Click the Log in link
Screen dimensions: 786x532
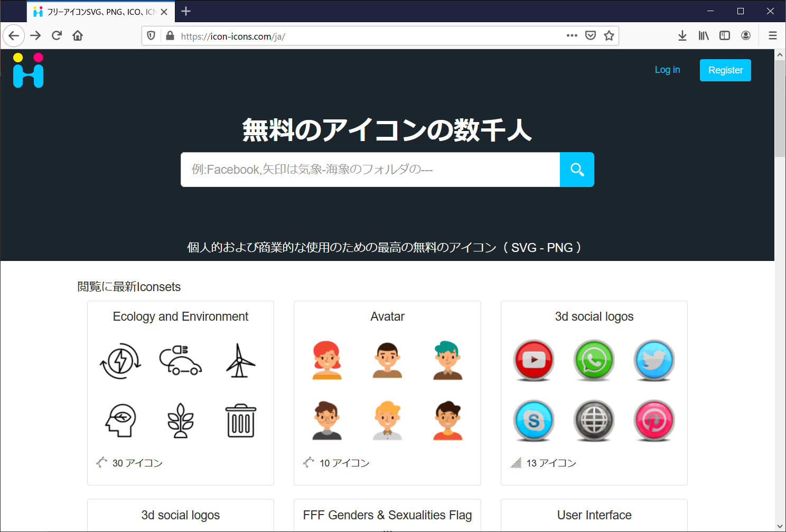[x=667, y=70]
